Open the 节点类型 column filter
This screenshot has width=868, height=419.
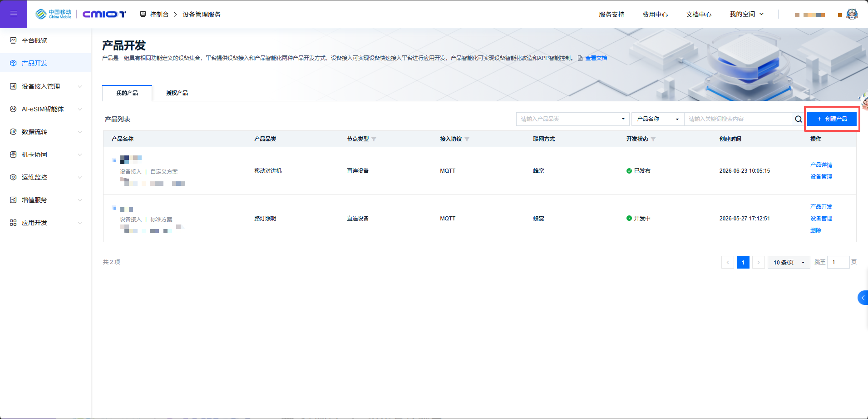(x=374, y=139)
